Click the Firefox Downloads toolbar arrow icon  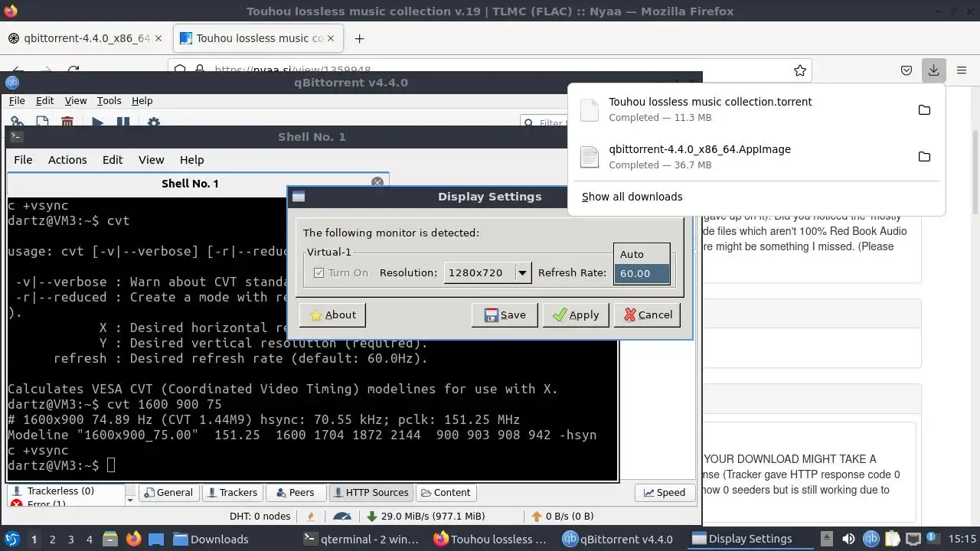click(x=933, y=70)
